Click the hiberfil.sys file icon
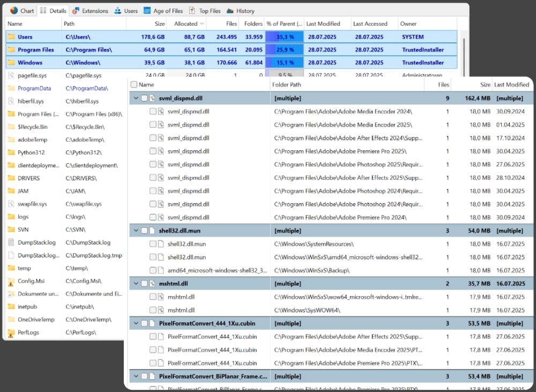 (11, 101)
